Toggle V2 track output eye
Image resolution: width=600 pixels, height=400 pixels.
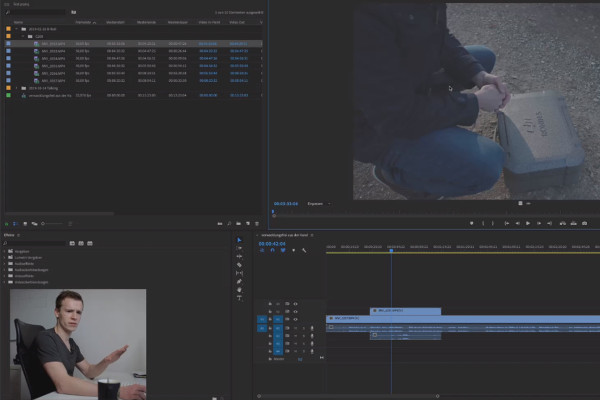pyautogui.click(x=295, y=312)
